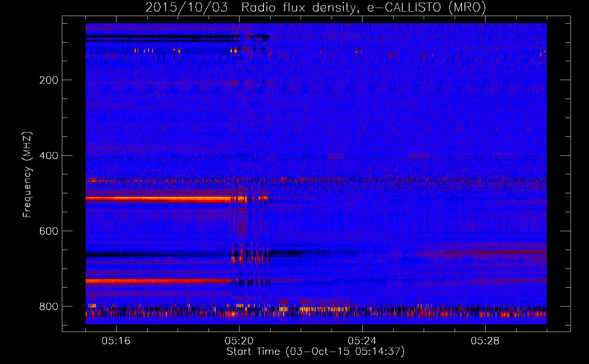
Task: Click the 800 frequency tick label
Action: [49, 306]
